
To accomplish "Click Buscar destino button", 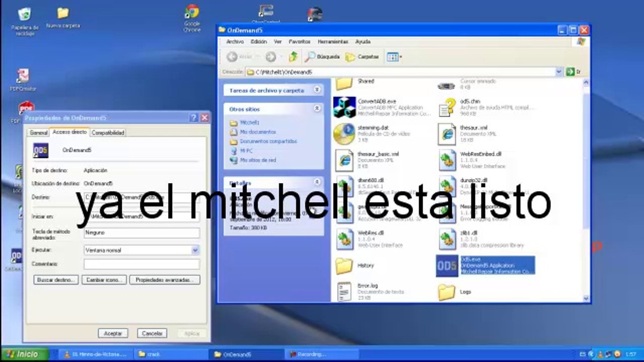I will coord(56,280).
